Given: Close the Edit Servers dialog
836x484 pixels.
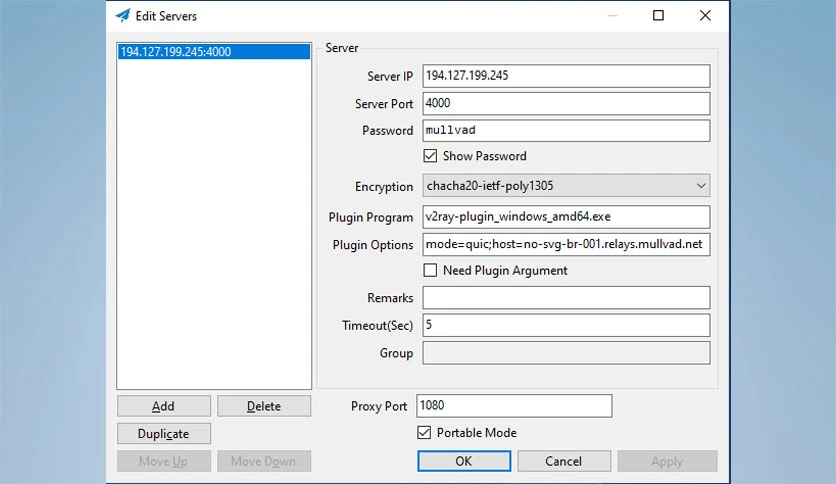Looking at the screenshot, I should pyautogui.click(x=705, y=15).
